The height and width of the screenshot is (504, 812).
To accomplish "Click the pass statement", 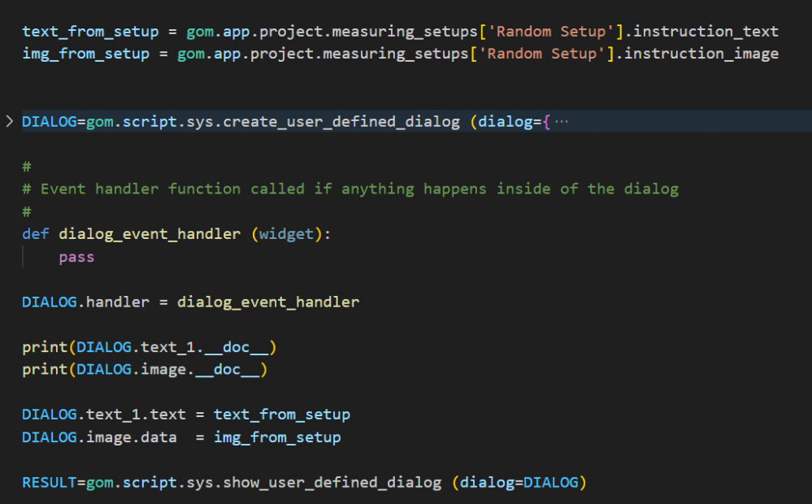I will pos(76,257).
